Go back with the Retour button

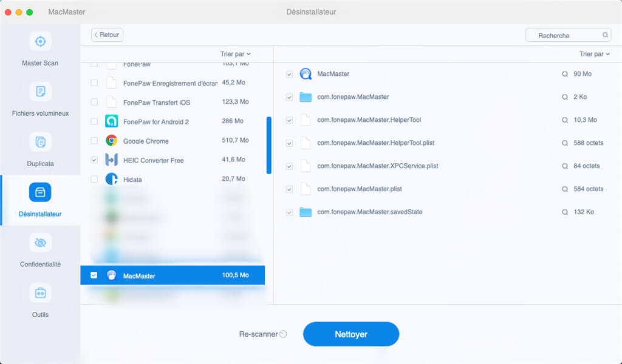pos(107,35)
